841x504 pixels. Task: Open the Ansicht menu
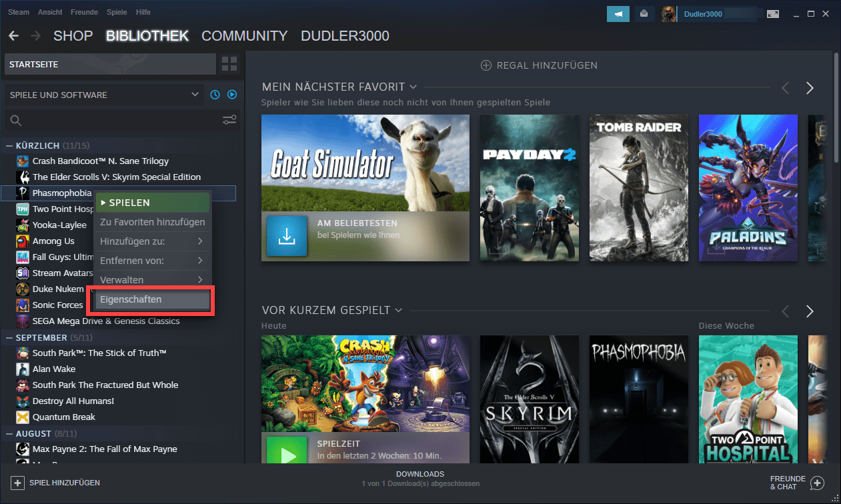point(51,12)
